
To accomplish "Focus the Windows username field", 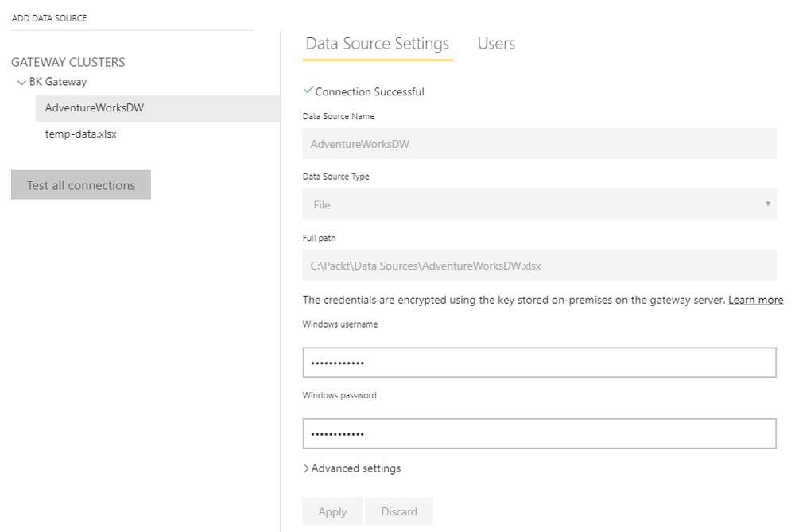I will [539, 363].
